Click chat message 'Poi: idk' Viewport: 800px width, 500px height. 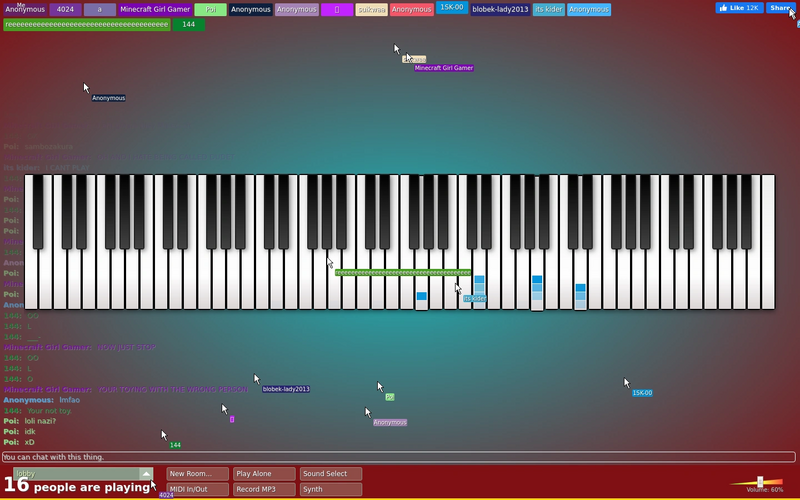(x=19, y=432)
